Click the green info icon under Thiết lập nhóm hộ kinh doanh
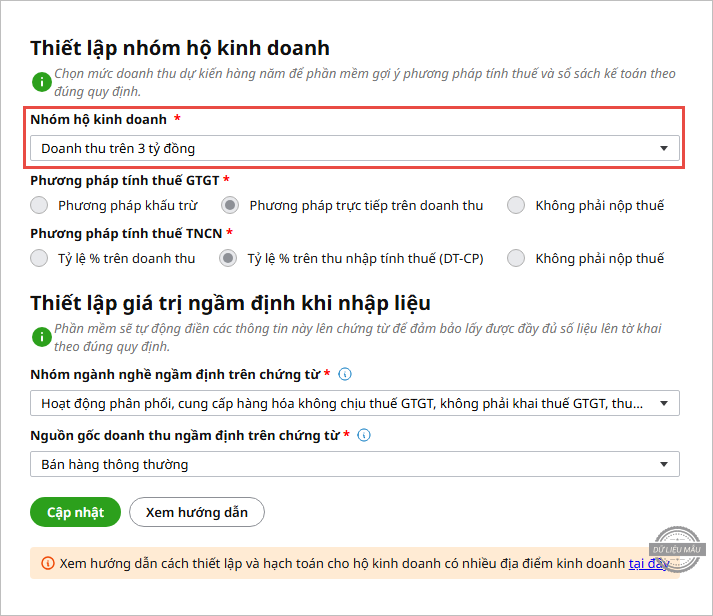713x616 pixels. coord(40,82)
